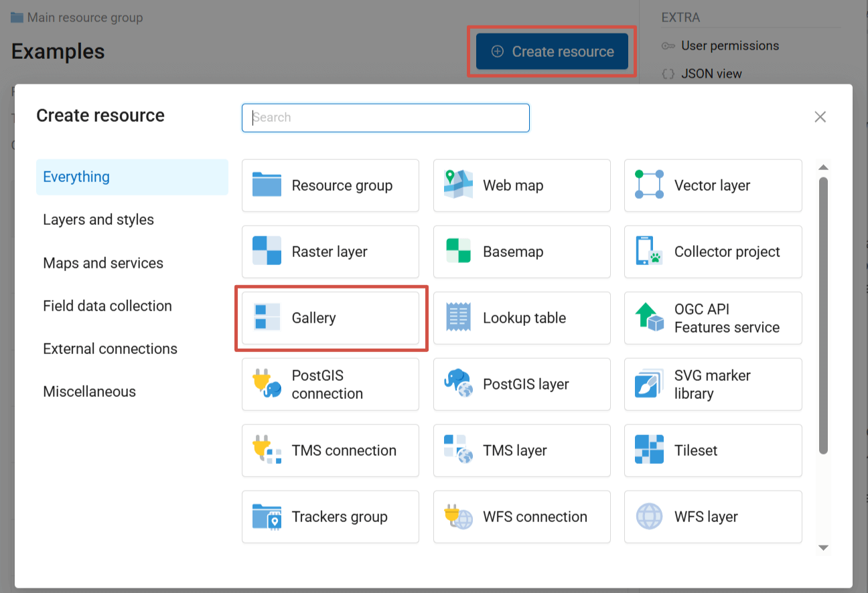This screenshot has width=868, height=593.
Task: Choose the Vector layer icon
Action: 649,185
